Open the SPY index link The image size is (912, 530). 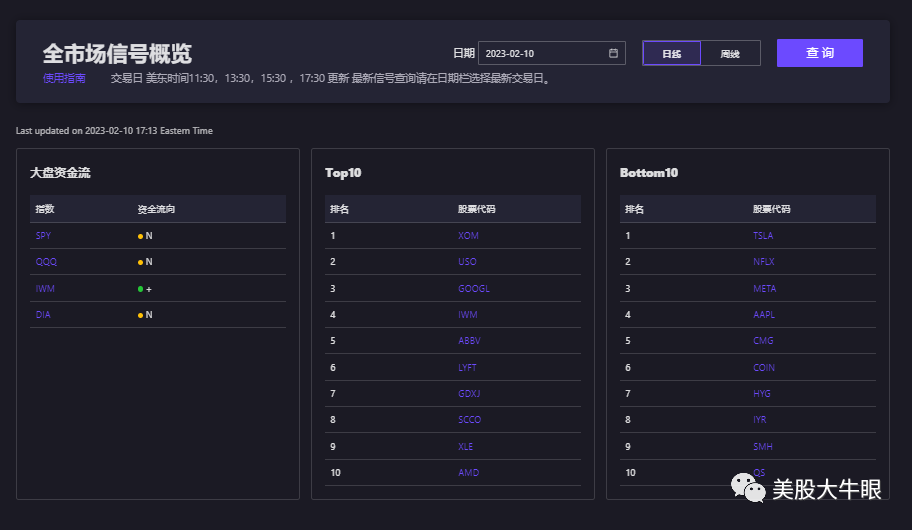coord(43,236)
